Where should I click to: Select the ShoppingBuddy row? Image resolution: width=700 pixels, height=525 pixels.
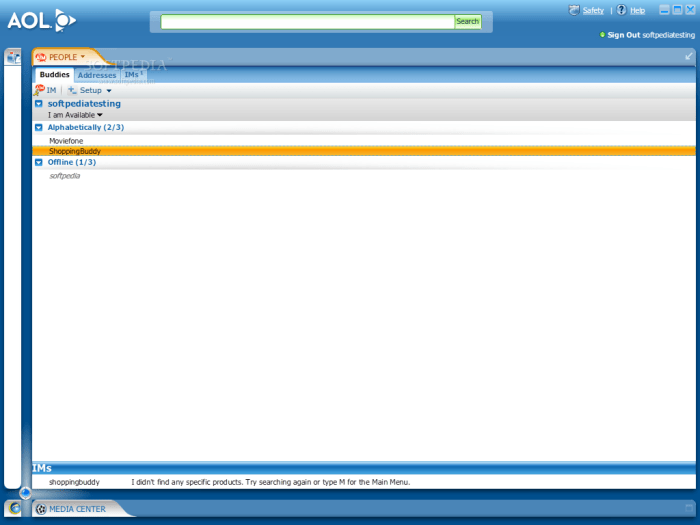point(363,151)
